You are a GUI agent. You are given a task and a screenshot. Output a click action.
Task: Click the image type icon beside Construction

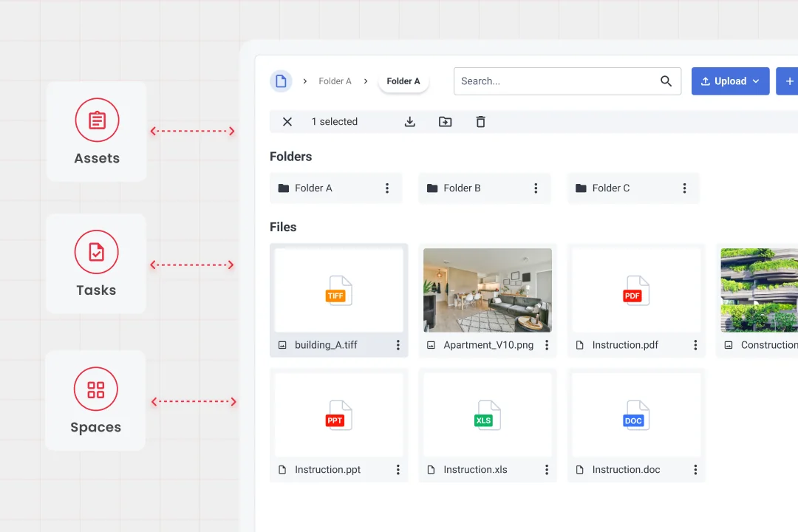[x=729, y=345]
